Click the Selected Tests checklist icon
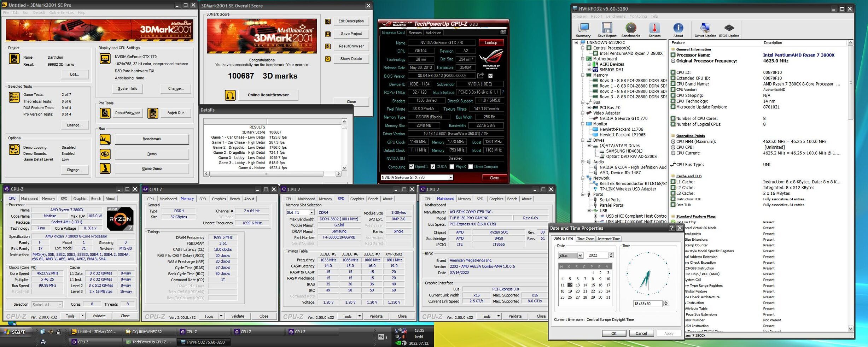The width and height of the screenshot is (868, 347). tap(14, 97)
